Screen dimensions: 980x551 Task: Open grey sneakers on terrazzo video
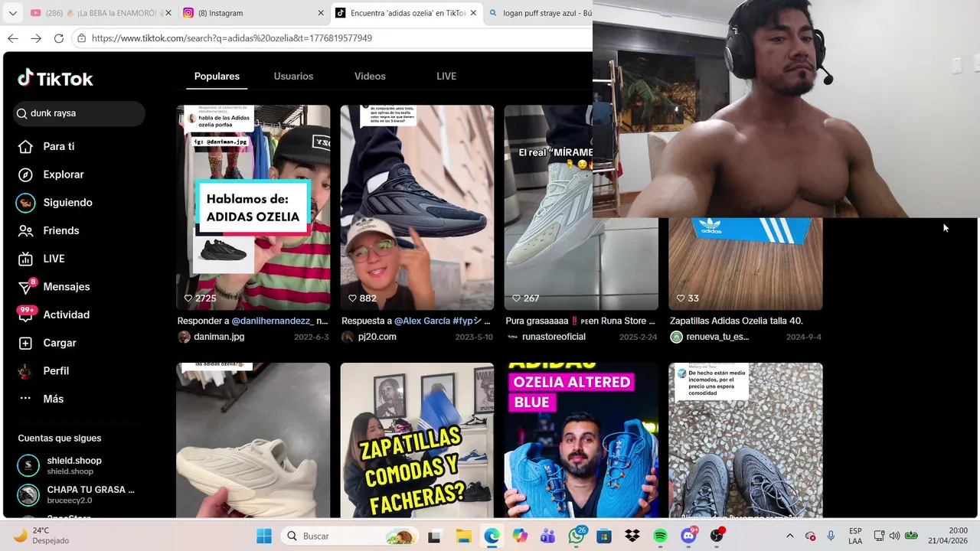[746, 440]
